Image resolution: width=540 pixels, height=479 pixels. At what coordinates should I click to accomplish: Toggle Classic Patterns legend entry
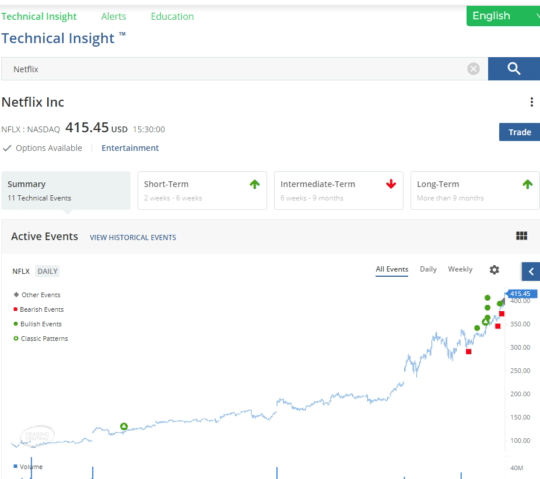(x=41, y=339)
